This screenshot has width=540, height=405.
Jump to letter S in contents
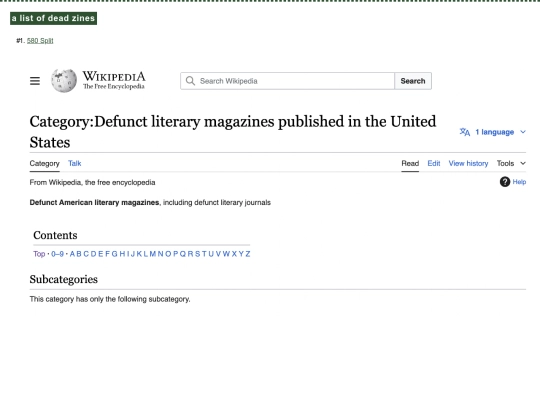[x=197, y=254]
